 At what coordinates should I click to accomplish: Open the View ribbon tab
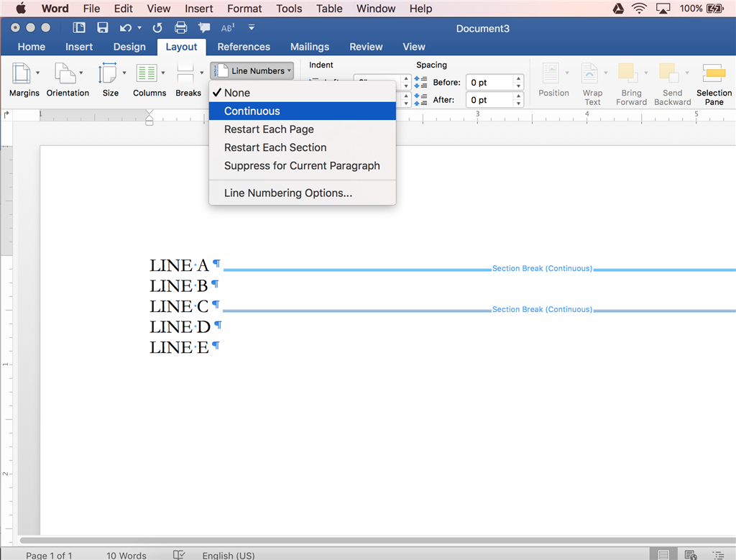[414, 47]
